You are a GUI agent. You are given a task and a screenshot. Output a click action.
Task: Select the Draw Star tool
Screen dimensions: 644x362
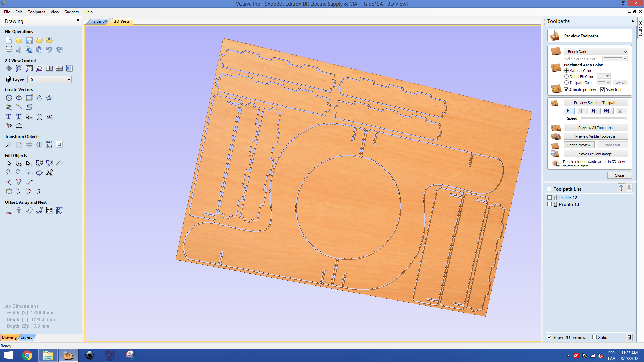coord(49,98)
